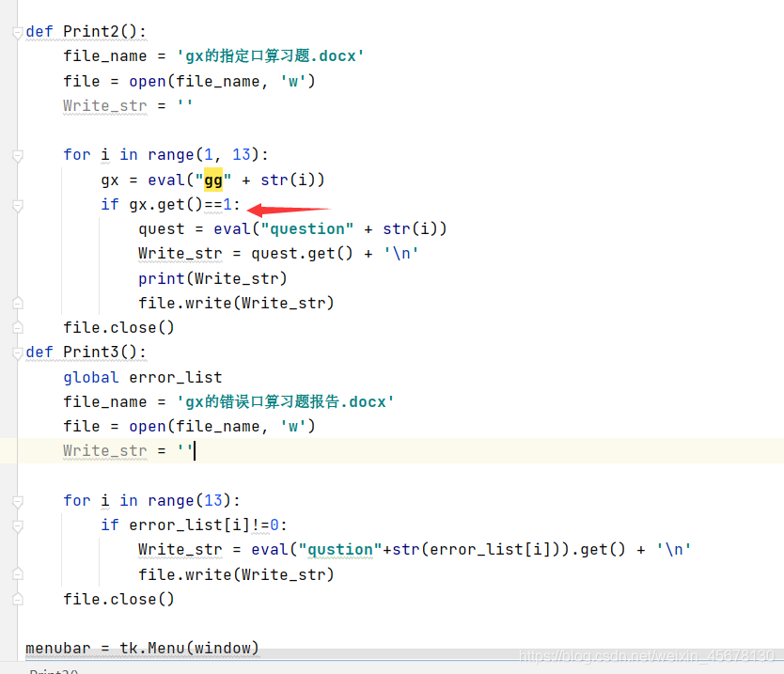Viewport: 784px width, 674px height.
Task: Click the highlighted "gg" string
Action: pos(213,180)
